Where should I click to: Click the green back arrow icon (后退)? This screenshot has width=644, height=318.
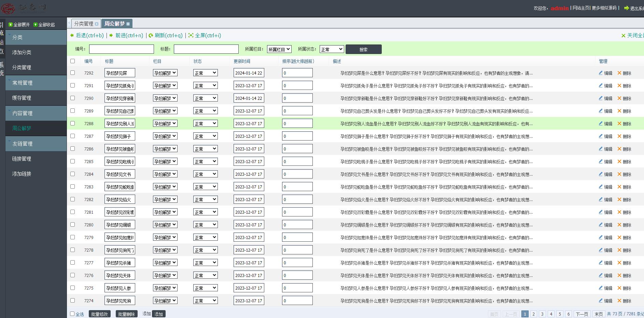point(72,35)
